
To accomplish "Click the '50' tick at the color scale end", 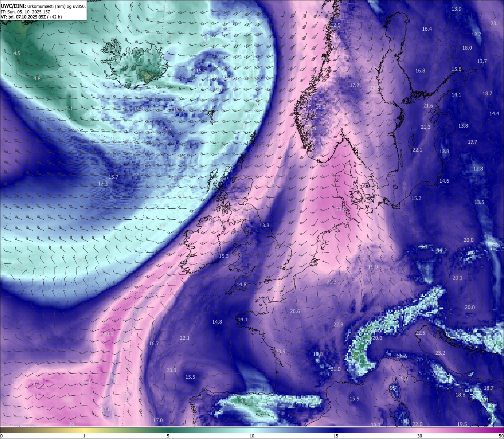I will 501,436.
